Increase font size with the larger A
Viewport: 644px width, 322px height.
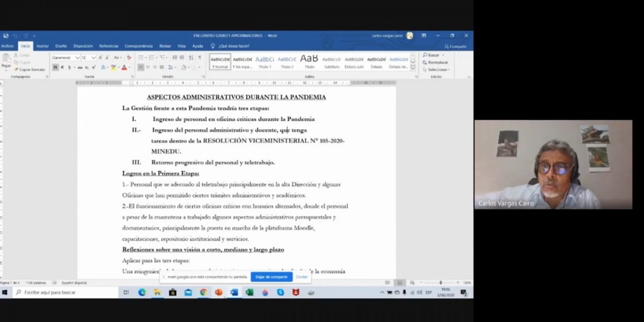coord(101,57)
